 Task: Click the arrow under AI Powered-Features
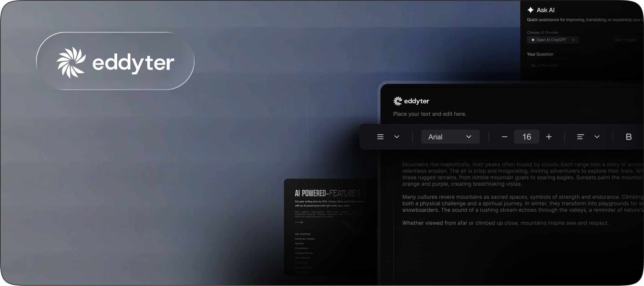(x=299, y=222)
